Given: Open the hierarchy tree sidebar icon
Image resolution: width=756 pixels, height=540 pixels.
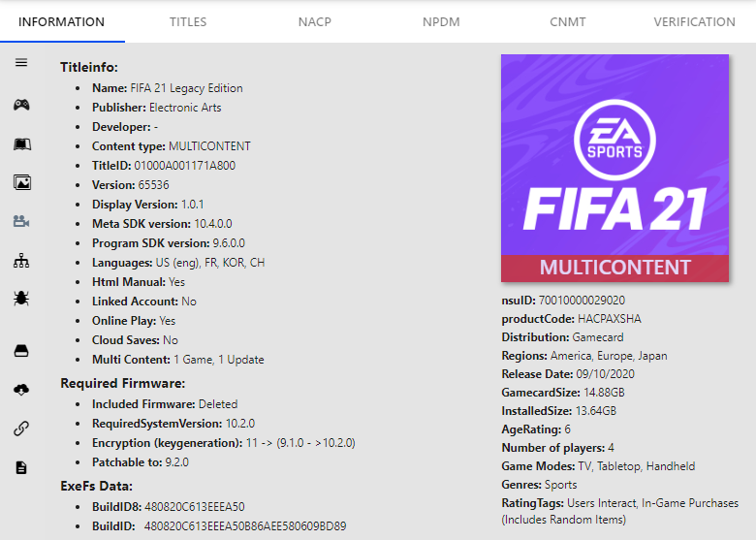Looking at the screenshot, I should (21, 261).
